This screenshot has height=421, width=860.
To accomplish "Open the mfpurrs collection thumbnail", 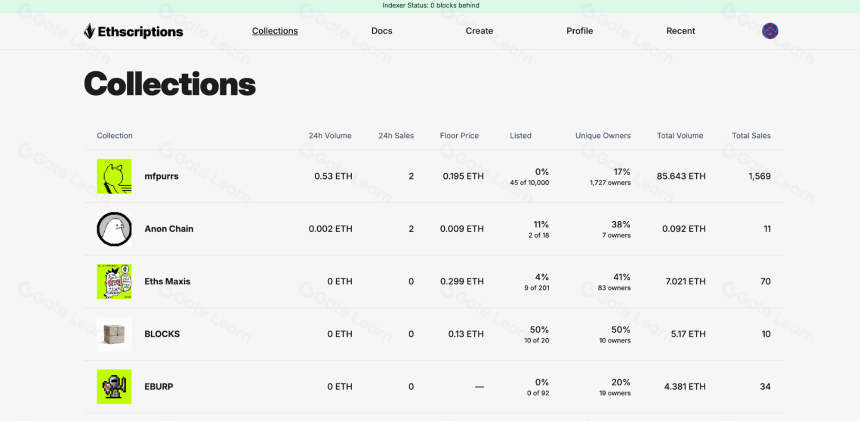I will [x=114, y=177].
